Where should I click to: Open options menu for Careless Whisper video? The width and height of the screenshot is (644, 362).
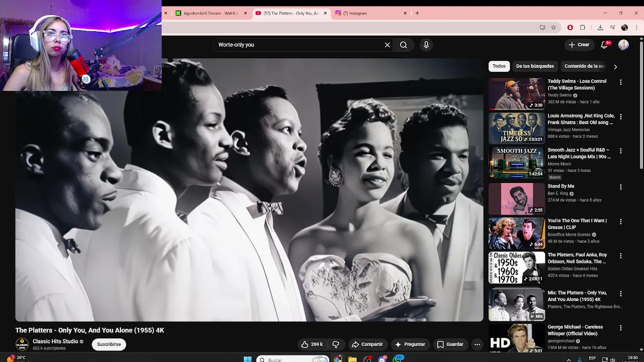[621, 328]
